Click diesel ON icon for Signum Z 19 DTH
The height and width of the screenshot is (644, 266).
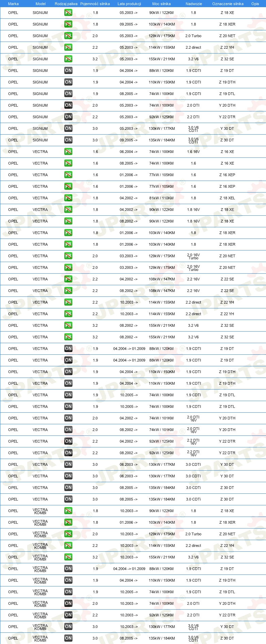pos(68,82)
